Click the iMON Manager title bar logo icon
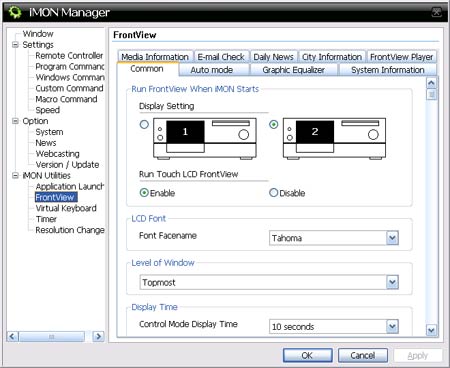This screenshot has width=450, height=368. (x=15, y=12)
